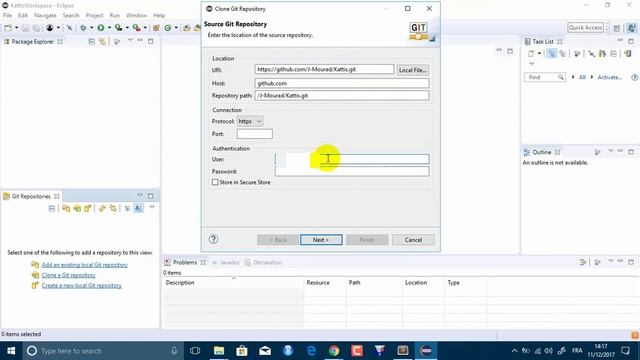
Task: Toggle Hide Completed Tasks in Task List
Action: 591,53
